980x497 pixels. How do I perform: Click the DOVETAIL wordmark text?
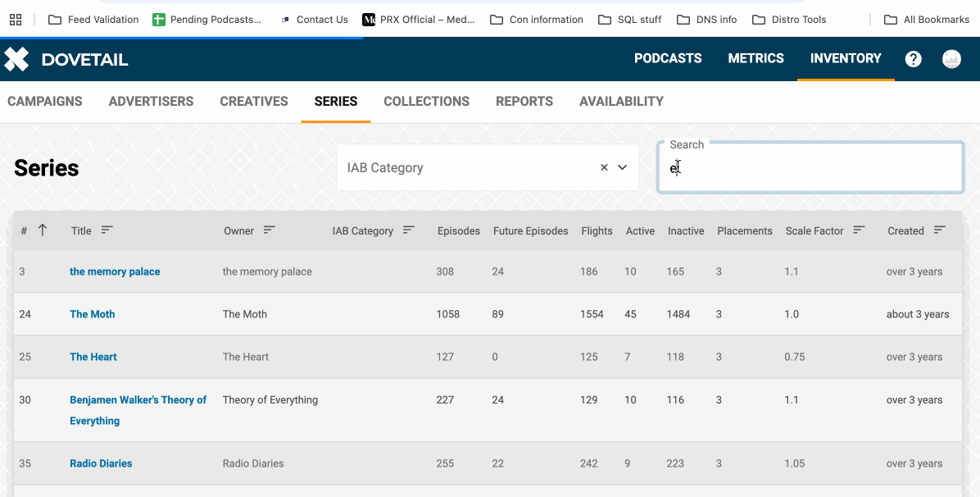click(x=84, y=60)
